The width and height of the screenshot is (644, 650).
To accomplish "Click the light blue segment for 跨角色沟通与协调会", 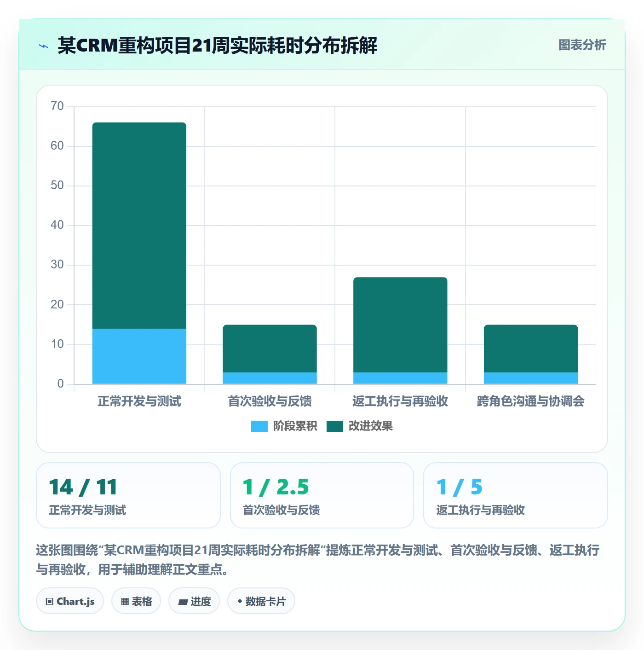I will point(531,378).
